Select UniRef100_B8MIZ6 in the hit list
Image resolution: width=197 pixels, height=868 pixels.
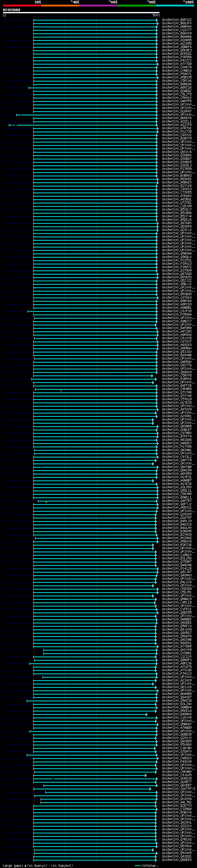pyautogui.click(x=177, y=88)
